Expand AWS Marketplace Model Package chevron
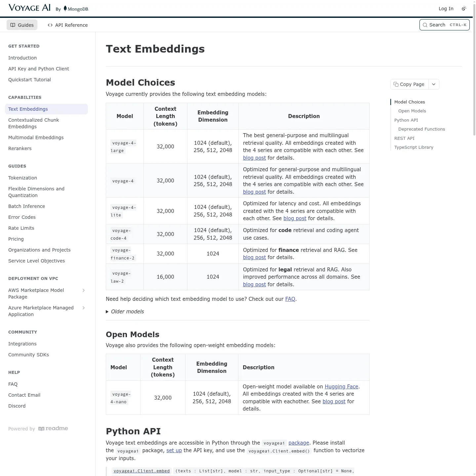The width and height of the screenshot is (476, 476). 84,290
